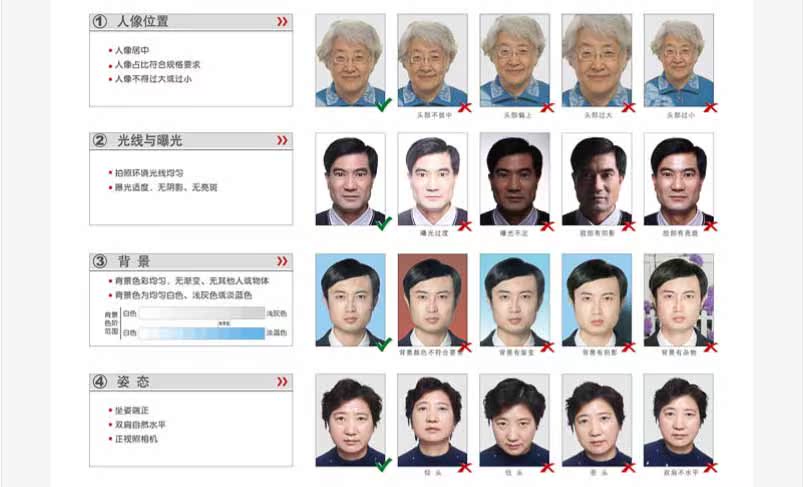Click red X on 曝光过度 photo
This screenshot has height=487, width=803.
pyautogui.click(x=464, y=226)
